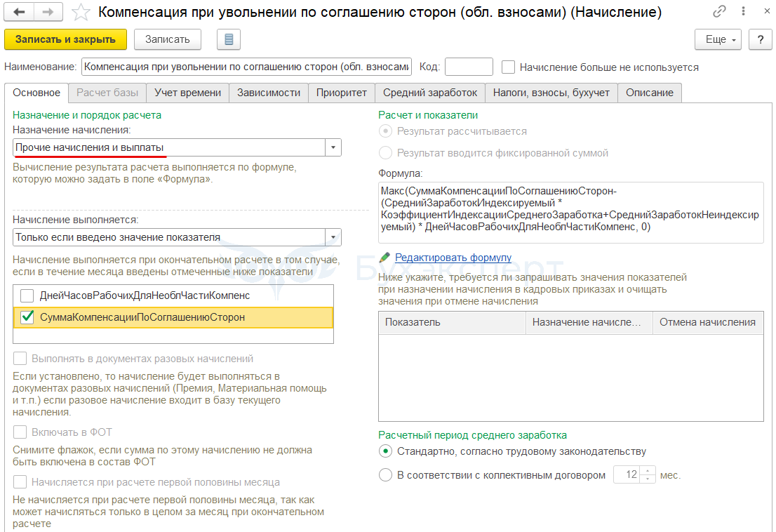Click the Прочие начисления и выплаты field
This screenshot has height=532, width=776.
[169, 147]
